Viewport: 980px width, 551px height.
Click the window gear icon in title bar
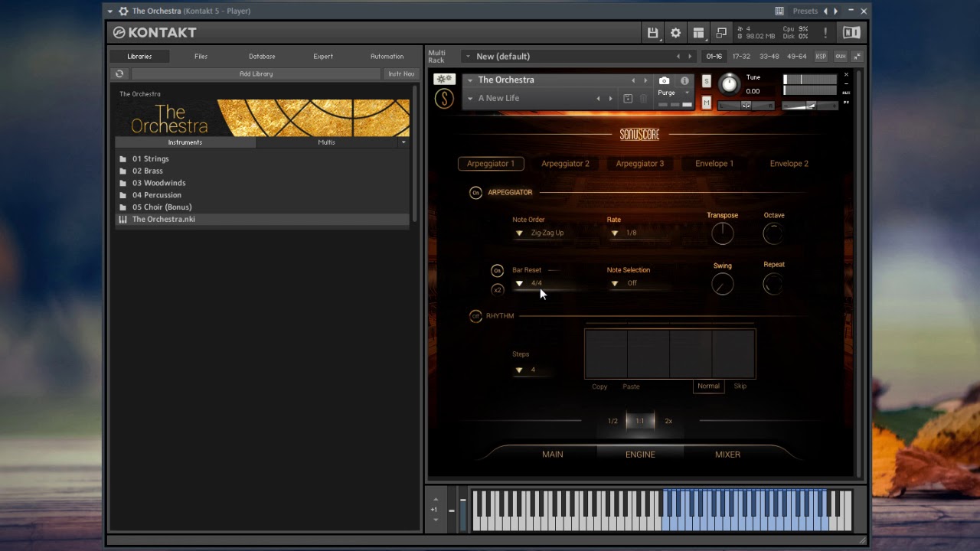tap(123, 11)
